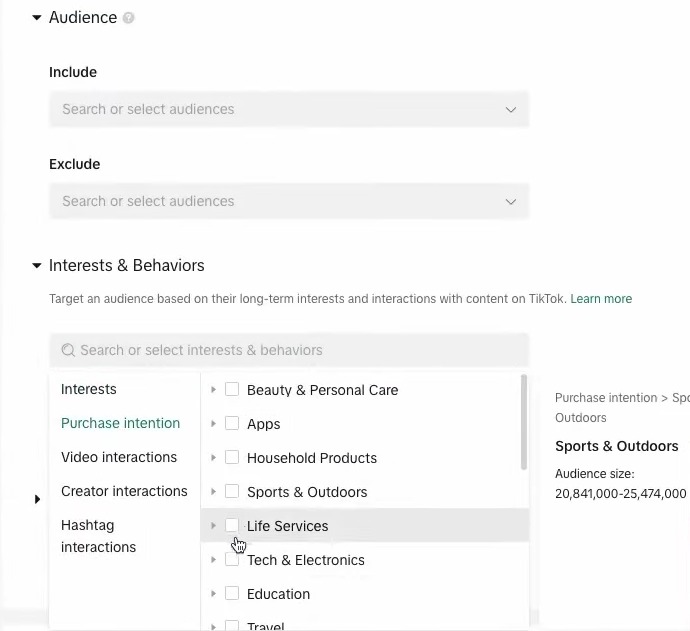Click the search magnifier icon in interests field

click(x=68, y=350)
